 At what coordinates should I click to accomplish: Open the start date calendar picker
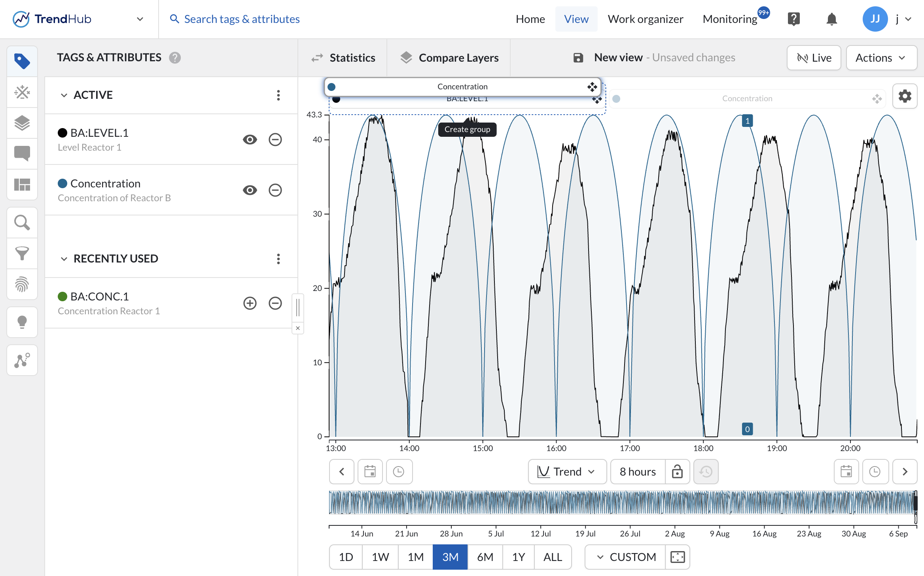coord(370,472)
